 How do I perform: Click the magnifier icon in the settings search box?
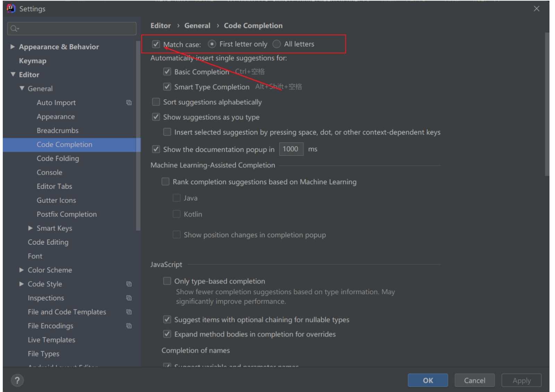click(14, 28)
